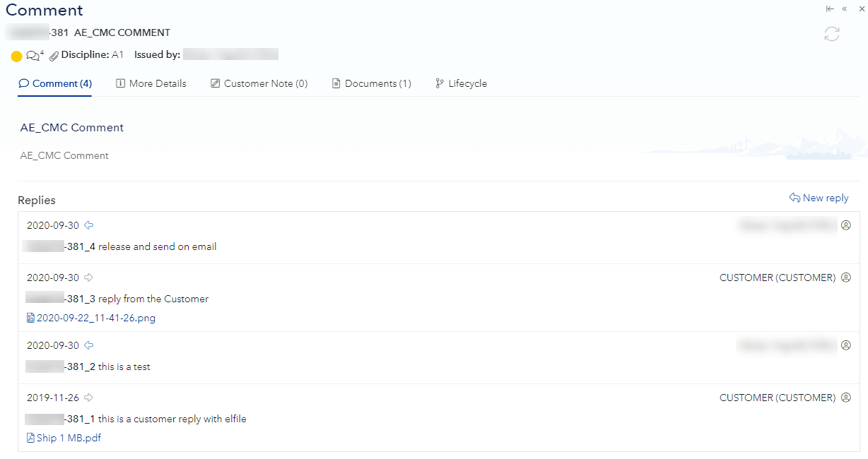Open the Documents (1) tab

371,83
